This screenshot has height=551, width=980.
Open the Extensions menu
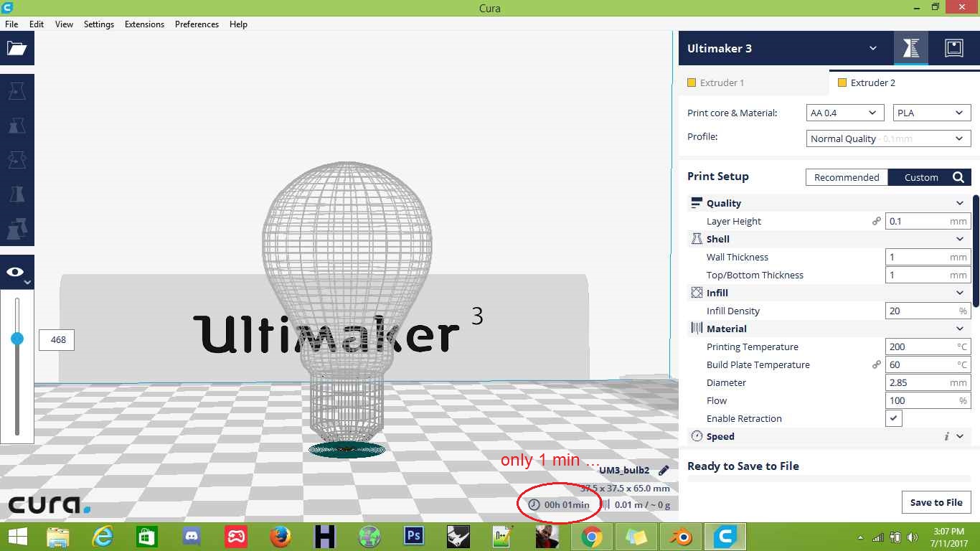coord(144,24)
